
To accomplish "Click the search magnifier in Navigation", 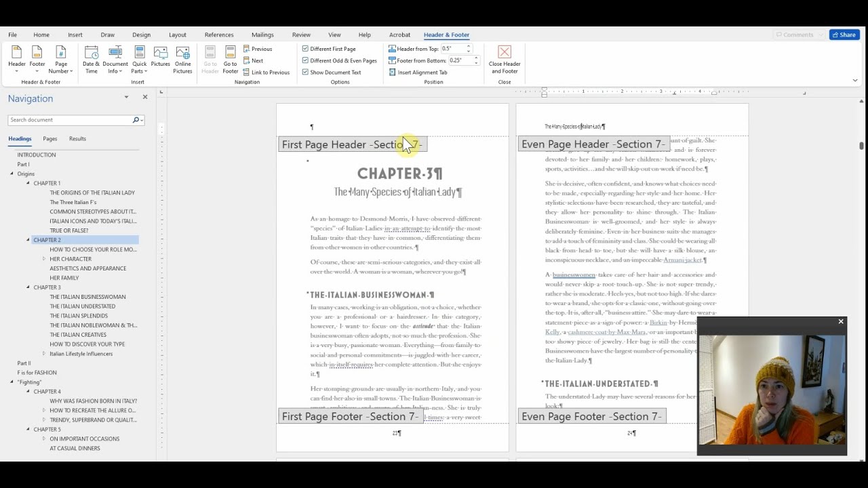I will 136,120.
